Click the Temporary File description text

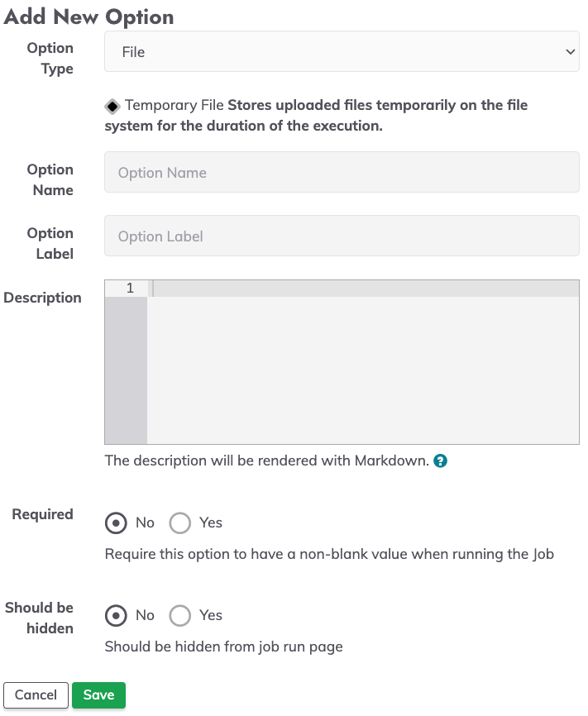pos(316,115)
